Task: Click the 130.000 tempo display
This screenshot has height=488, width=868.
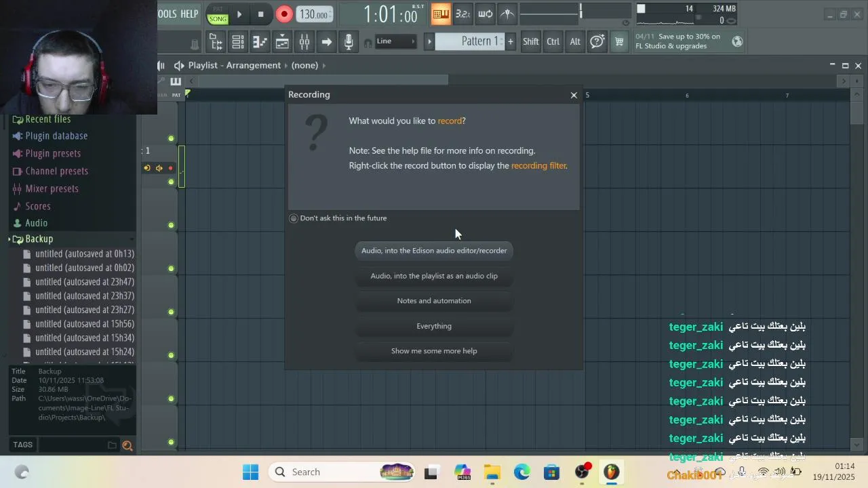Action: [x=314, y=14]
